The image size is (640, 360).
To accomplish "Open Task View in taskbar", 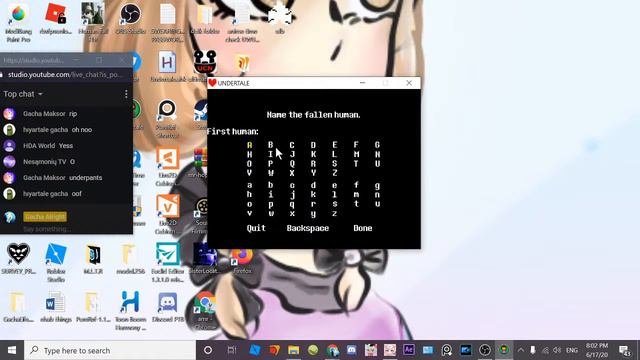I will (x=232, y=350).
